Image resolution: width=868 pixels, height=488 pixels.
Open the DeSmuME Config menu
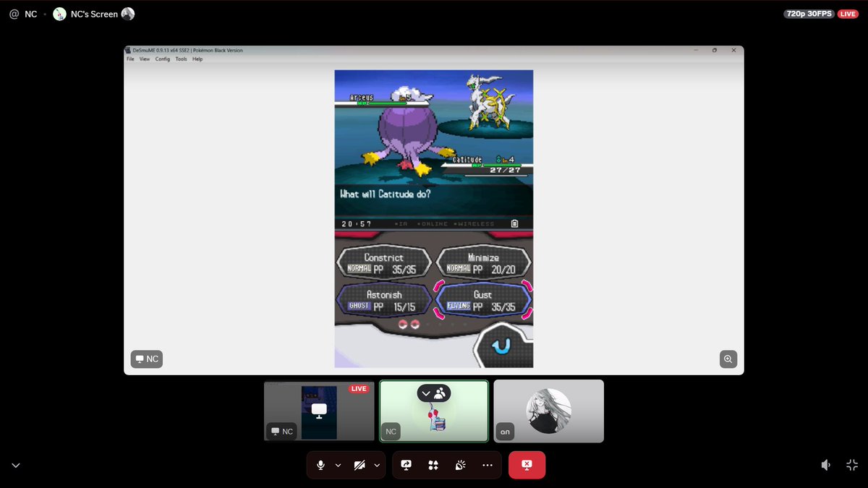163,59
